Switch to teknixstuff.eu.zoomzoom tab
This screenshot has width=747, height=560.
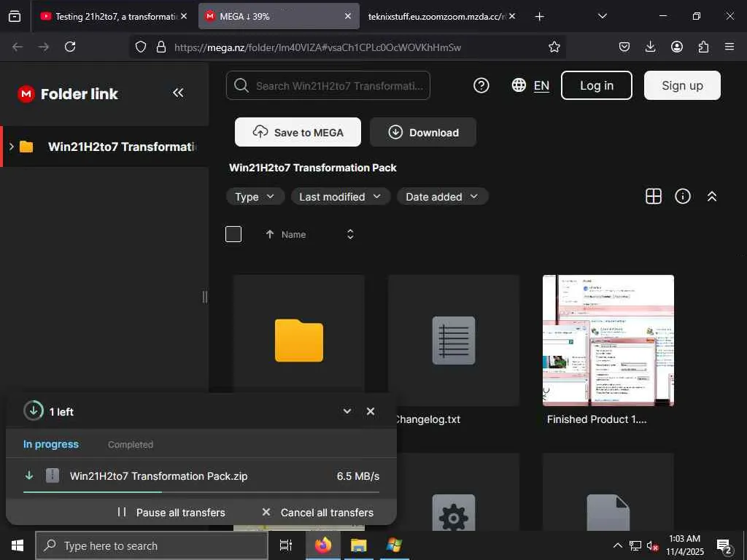[x=436, y=17]
